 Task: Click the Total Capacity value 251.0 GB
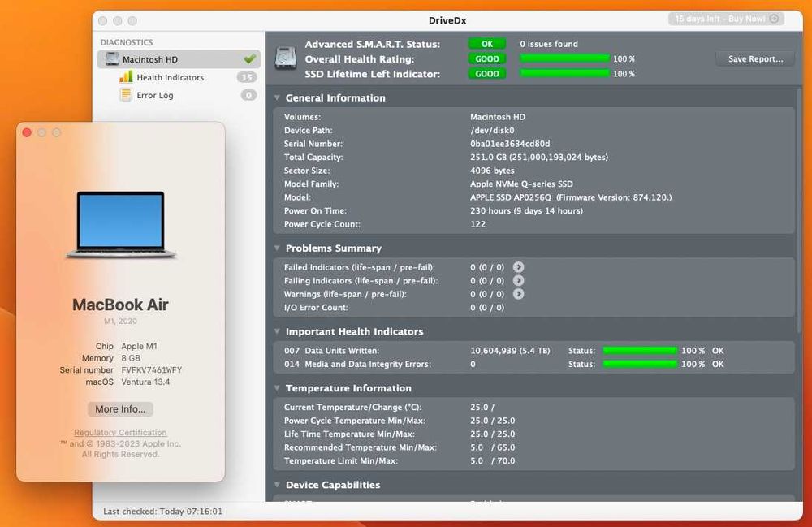pyautogui.click(x=539, y=158)
